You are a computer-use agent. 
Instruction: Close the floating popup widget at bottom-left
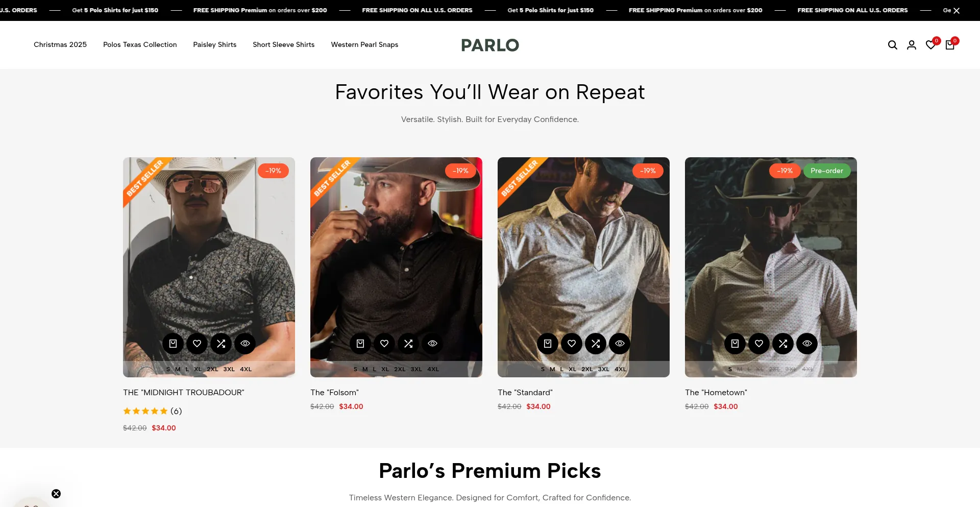(x=56, y=494)
